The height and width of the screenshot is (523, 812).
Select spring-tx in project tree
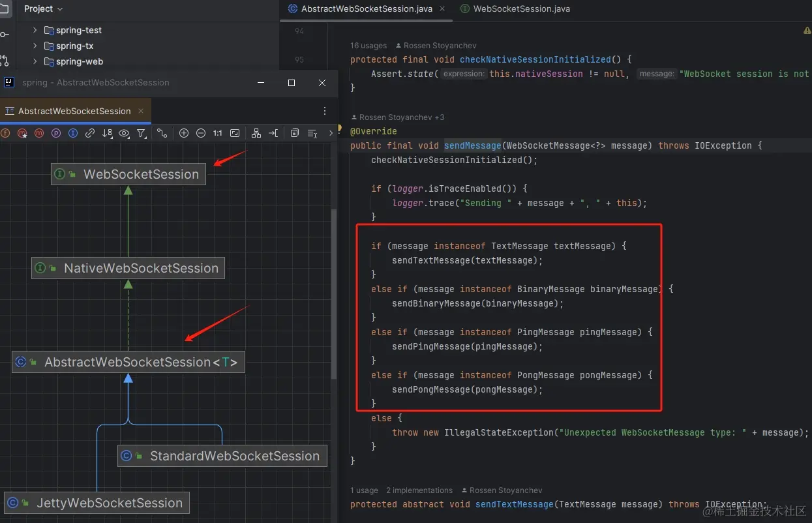click(x=75, y=46)
